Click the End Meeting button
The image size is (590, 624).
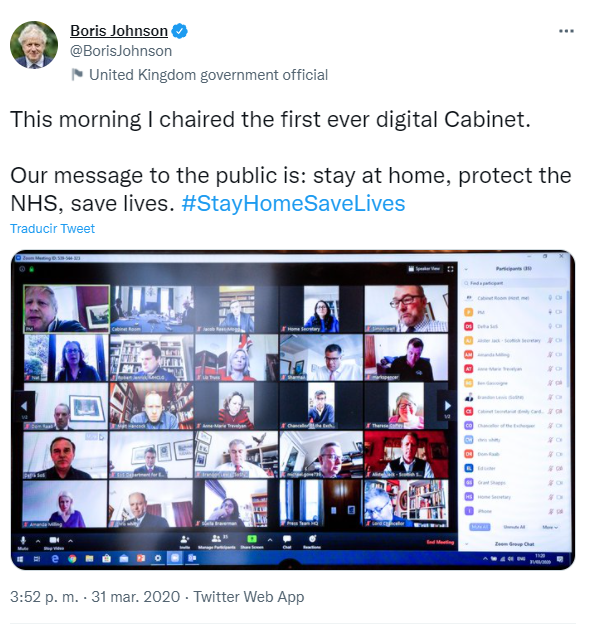[x=440, y=542]
